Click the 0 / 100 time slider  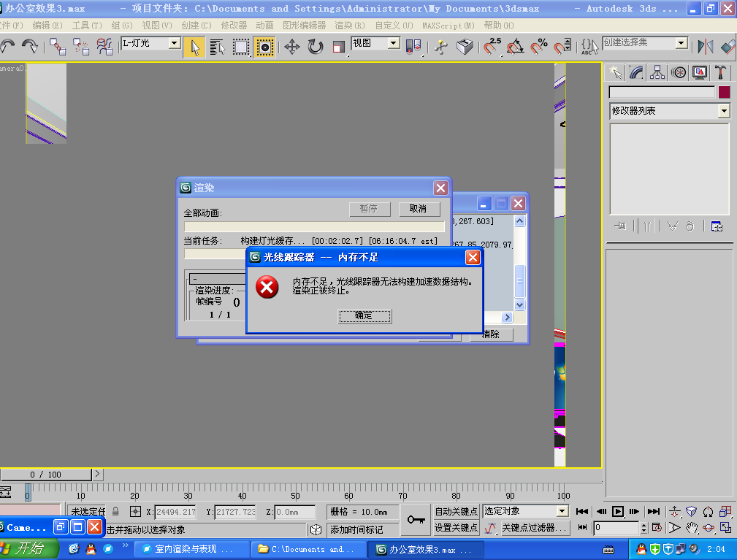(45, 475)
